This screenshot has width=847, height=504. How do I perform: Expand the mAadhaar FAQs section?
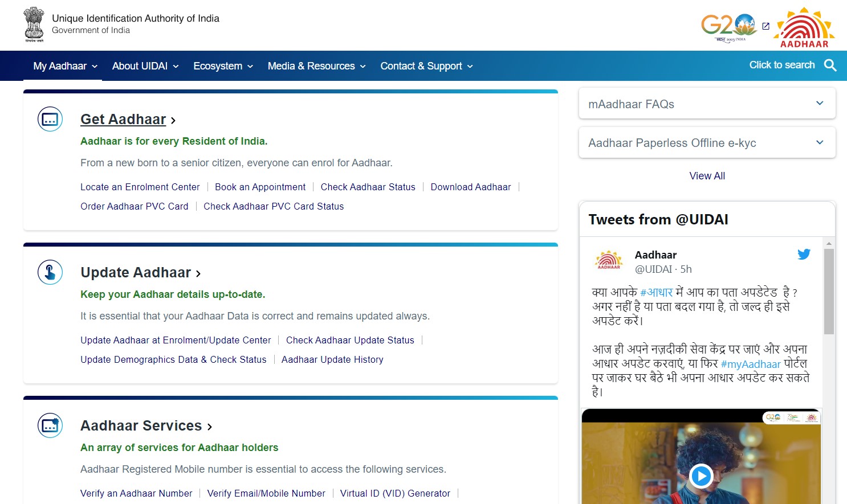pyautogui.click(x=707, y=104)
